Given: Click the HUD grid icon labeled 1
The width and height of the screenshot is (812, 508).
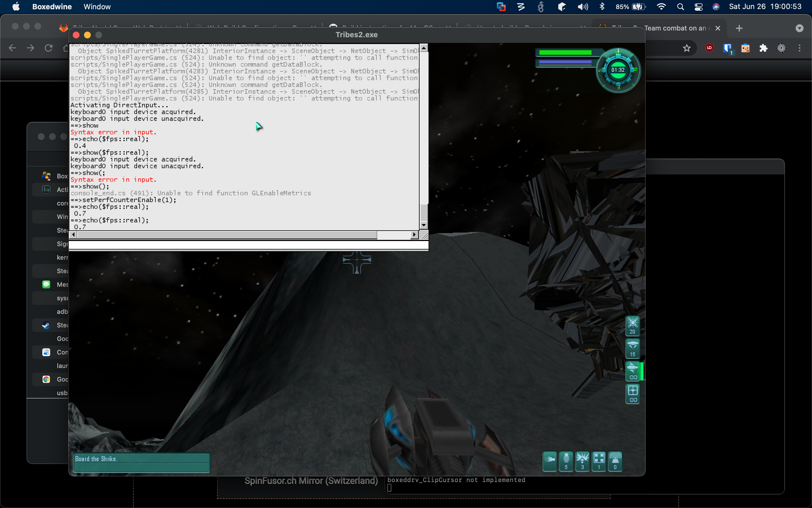Looking at the screenshot, I should (599, 462).
